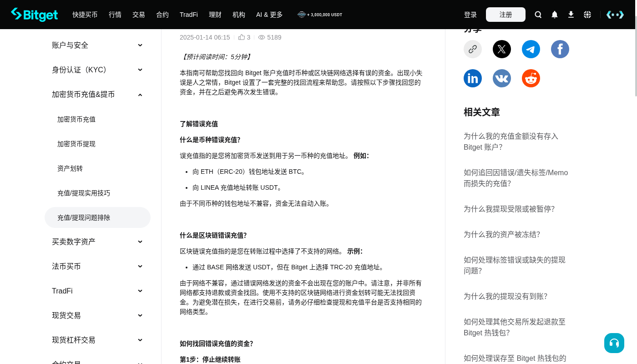Open article 为什么我的充值金额没有存入 Bitget 账户
The height and width of the screenshot is (364, 637).
click(511, 142)
